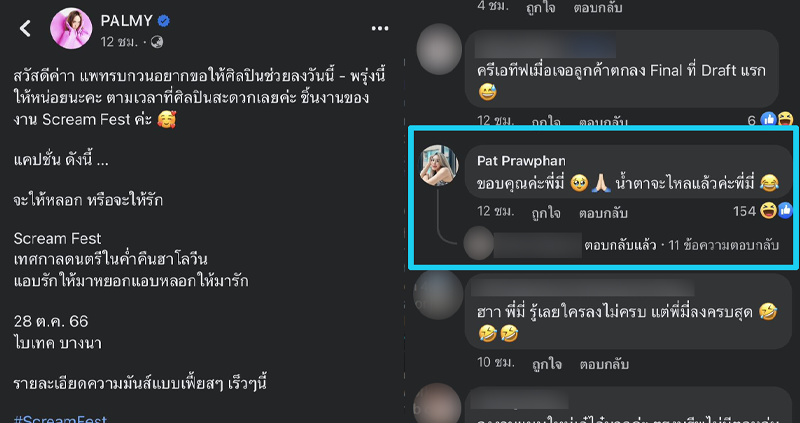This screenshot has width=800, height=423.
Task: Click the 12 ชม. post timestamp under PALMY
Action: 119,42
